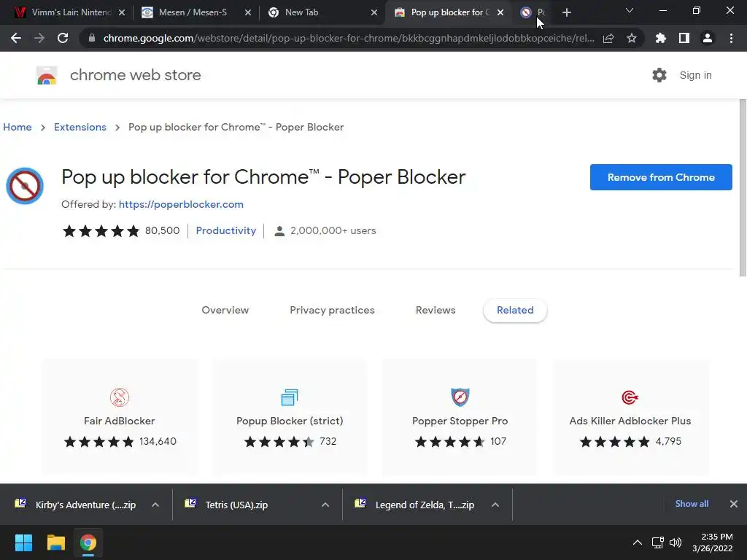This screenshot has width=747, height=560.
Task: Switch to the last Poper Blocker tab
Action: pos(532,12)
